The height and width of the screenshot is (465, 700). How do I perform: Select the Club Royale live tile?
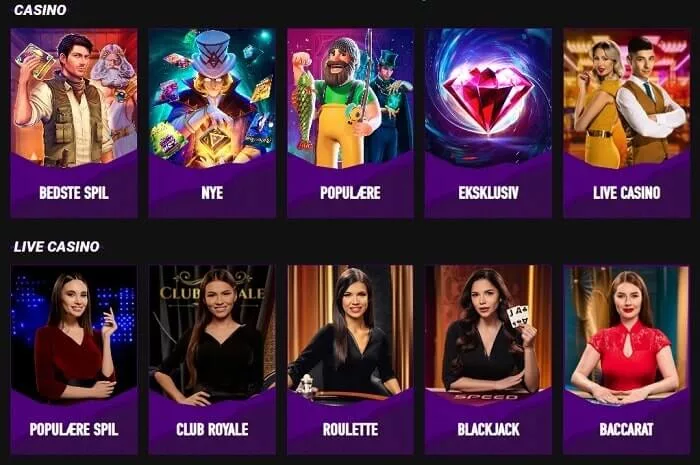tap(212, 360)
